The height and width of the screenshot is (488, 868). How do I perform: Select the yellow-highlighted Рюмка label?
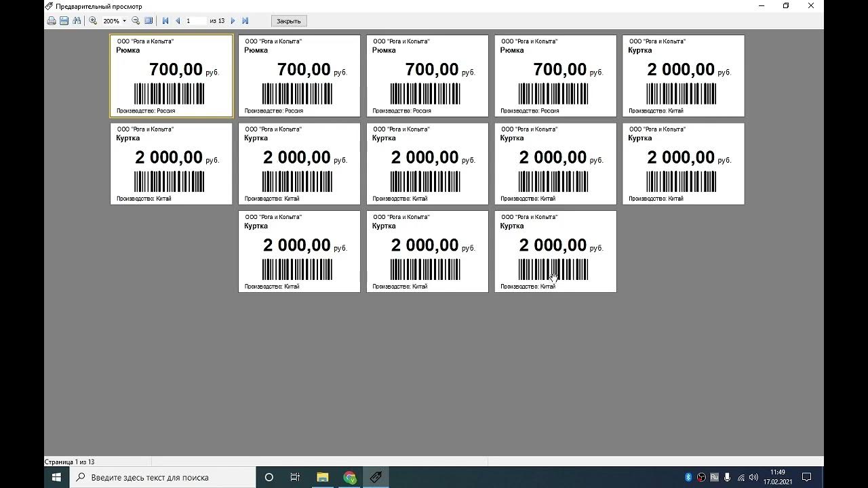[x=171, y=76]
